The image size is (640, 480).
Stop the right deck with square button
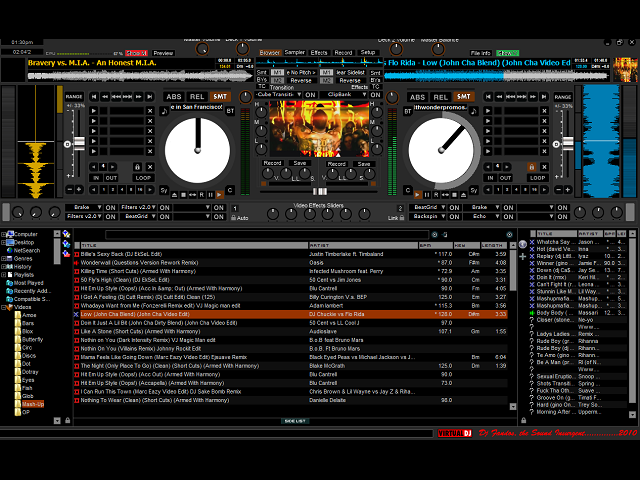454,195
